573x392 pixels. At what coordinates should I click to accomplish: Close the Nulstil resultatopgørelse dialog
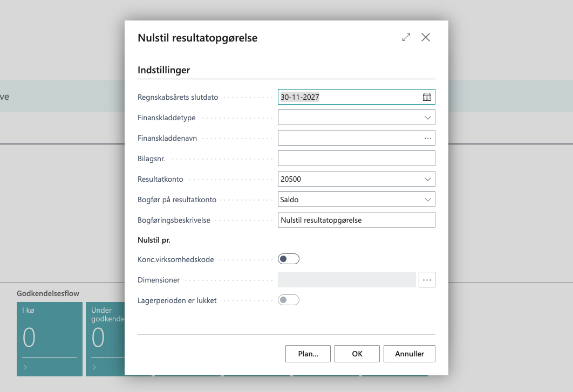pyautogui.click(x=426, y=37)
